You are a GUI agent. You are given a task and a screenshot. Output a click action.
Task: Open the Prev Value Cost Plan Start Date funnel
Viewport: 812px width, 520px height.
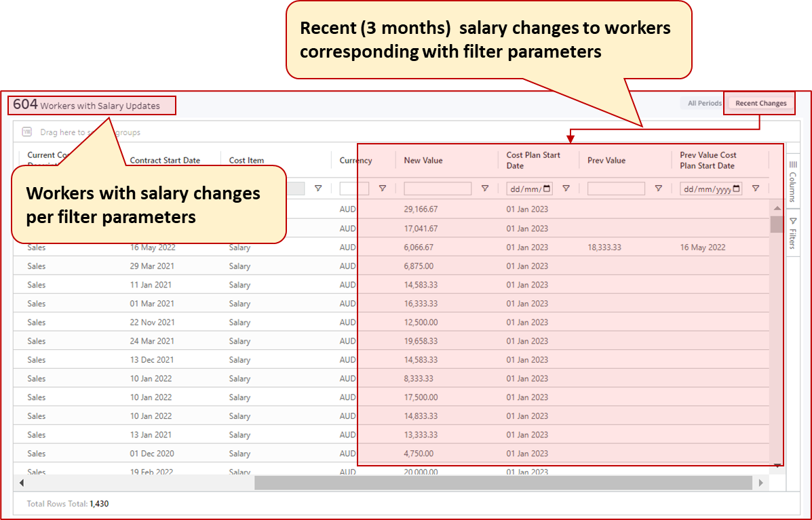(756, 188)
